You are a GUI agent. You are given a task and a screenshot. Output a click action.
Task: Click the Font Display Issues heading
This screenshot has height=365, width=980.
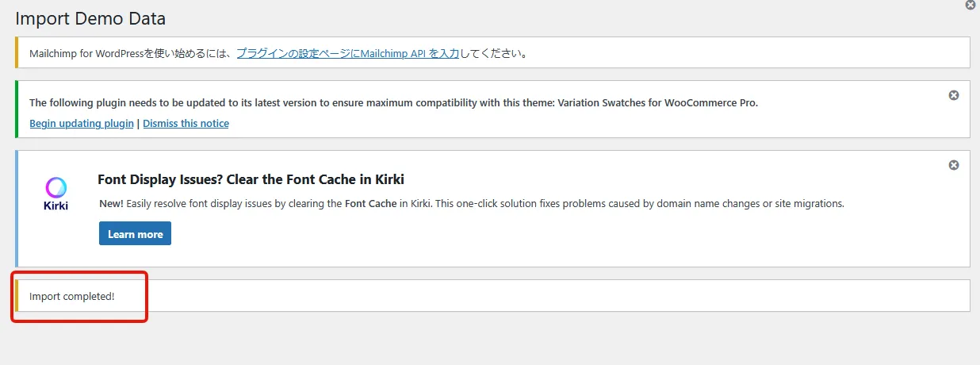[251, 179]
